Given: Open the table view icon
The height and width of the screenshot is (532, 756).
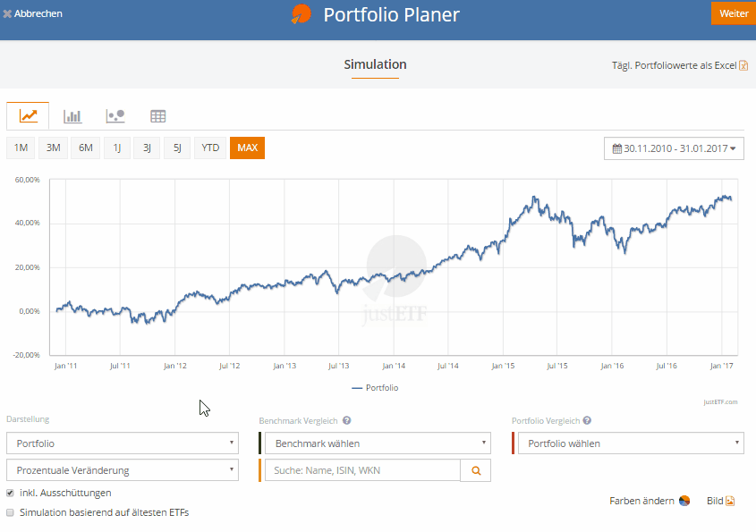Looking at the screenshot, I should tap(158, 115).
